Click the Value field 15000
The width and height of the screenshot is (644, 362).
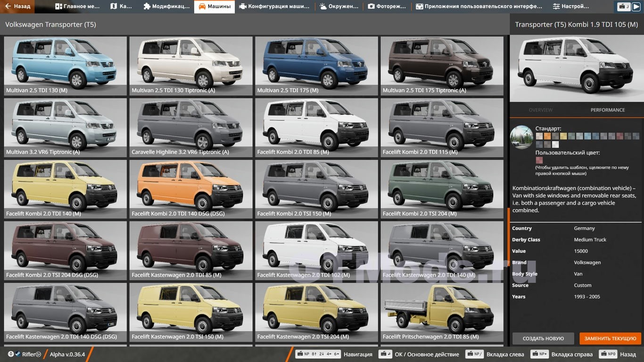click(x=581, y=251)
